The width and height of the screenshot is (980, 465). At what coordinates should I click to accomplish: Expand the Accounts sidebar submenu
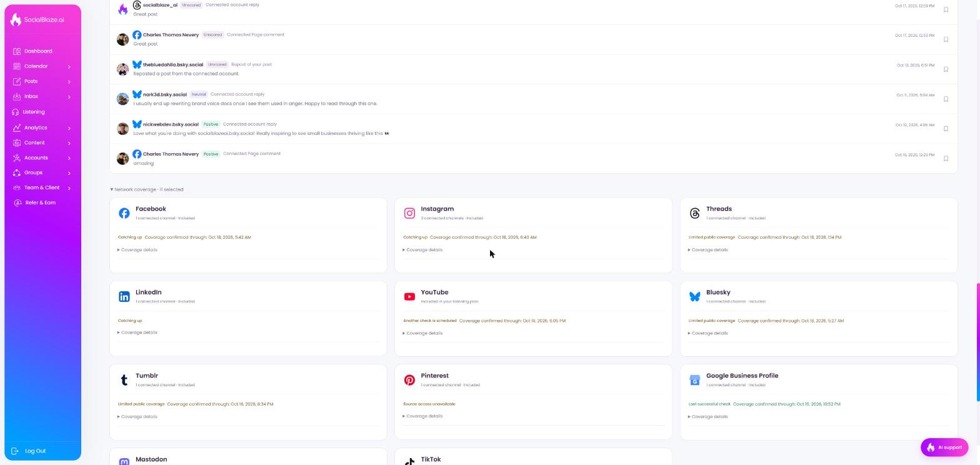coord(69,158)
